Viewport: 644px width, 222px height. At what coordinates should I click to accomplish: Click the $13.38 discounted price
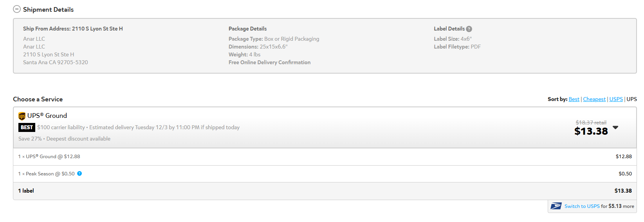[591, 131]
